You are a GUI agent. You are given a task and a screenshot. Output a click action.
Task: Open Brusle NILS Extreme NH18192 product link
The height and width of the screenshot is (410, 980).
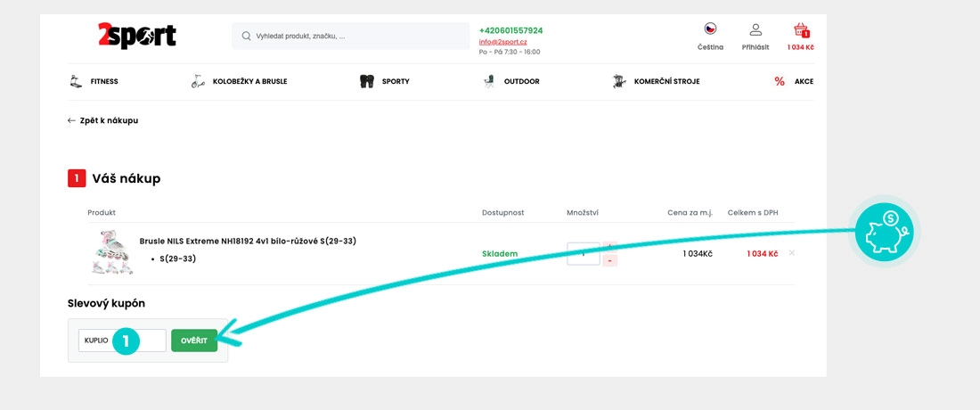[249, 242]
